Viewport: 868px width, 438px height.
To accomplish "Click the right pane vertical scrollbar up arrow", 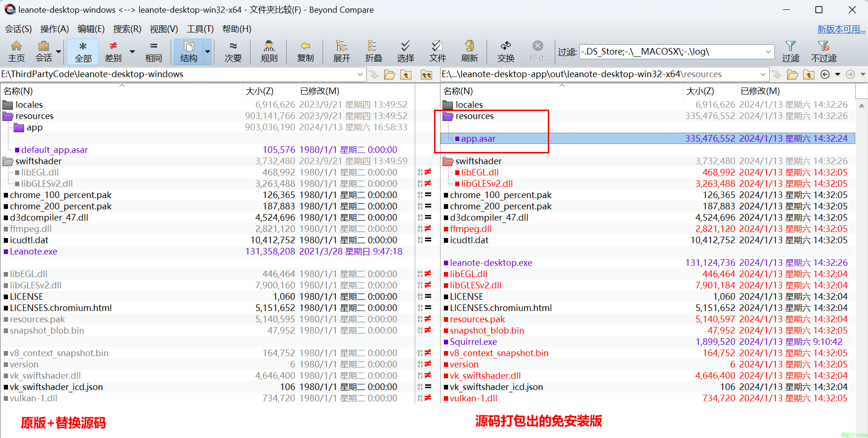I will pyautogui.click(x=861, y=105).
